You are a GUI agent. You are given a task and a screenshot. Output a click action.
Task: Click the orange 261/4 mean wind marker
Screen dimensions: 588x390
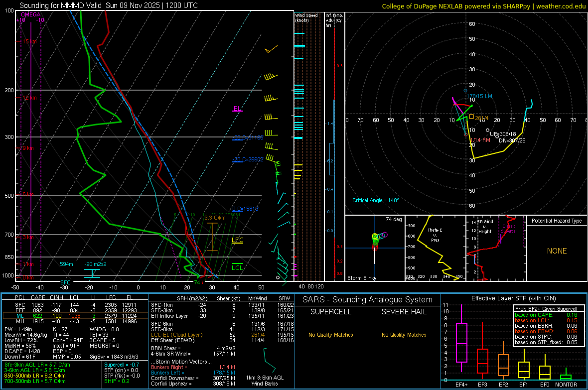pyautogui.click(x=471, y=117)
